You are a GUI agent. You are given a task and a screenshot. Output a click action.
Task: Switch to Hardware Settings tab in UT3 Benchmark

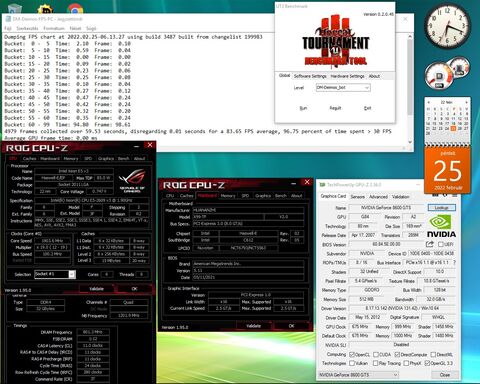point(347,76)
